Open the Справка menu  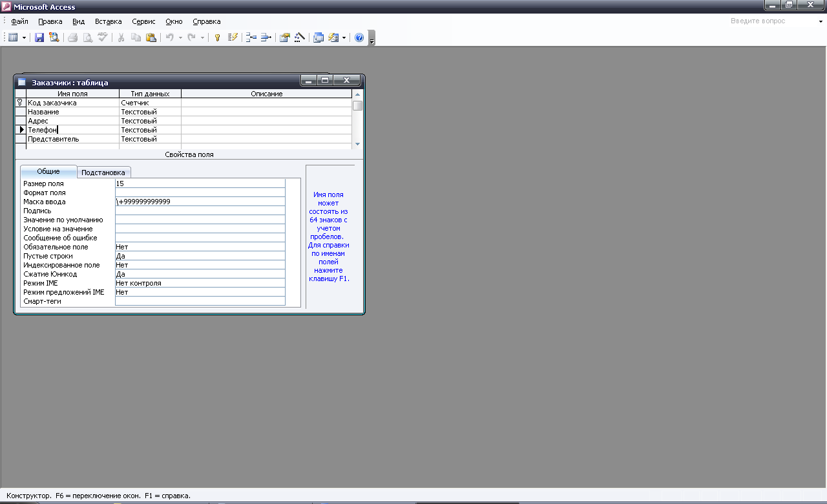point(207,21)
